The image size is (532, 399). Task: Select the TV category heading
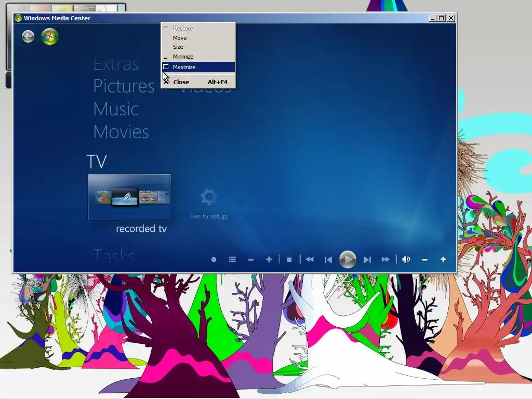97,162
